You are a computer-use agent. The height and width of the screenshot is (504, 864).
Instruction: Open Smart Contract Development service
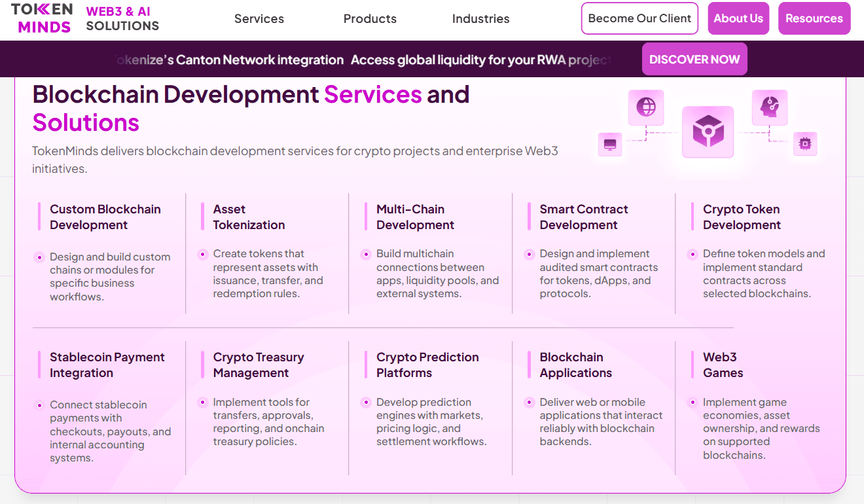click(x=584, y=217)
